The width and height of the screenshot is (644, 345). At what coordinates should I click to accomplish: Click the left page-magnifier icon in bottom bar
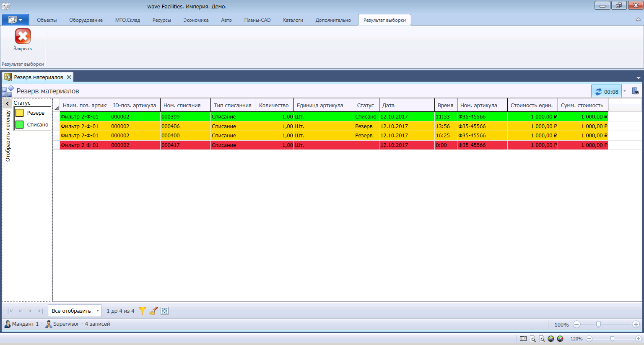(533, 339)
